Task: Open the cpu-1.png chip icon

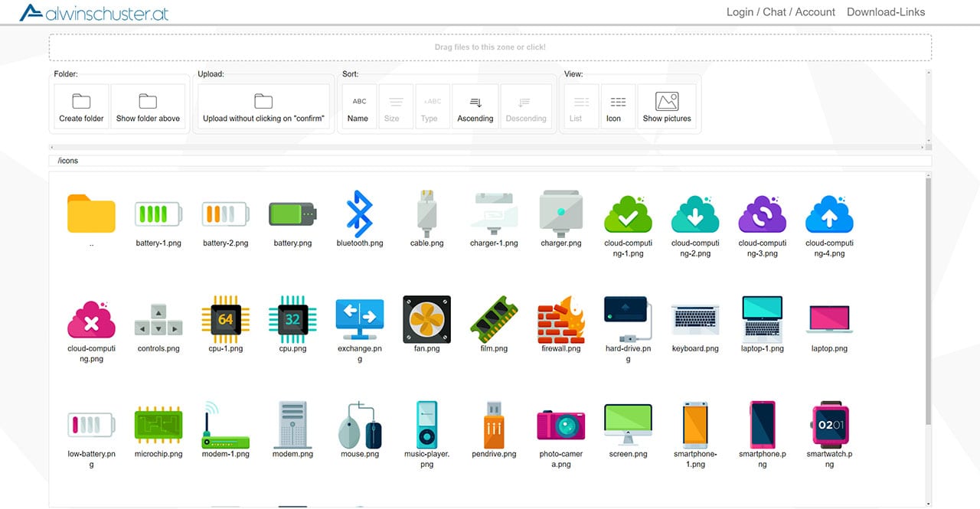Action: click(225, 319)
